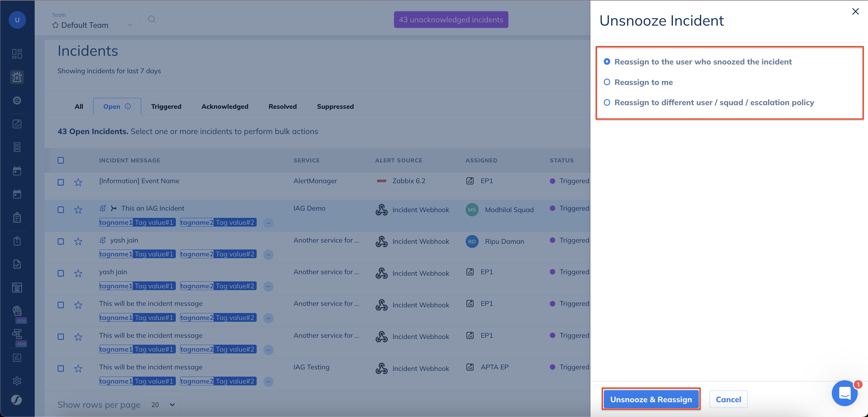Click the incidents siren icon in the sidebar

(x=17, y=77)
